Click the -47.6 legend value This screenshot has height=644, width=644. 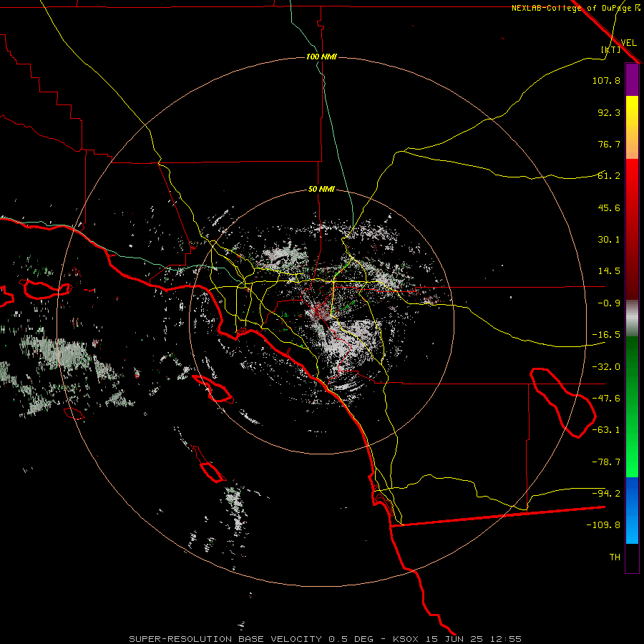(606, 399)
